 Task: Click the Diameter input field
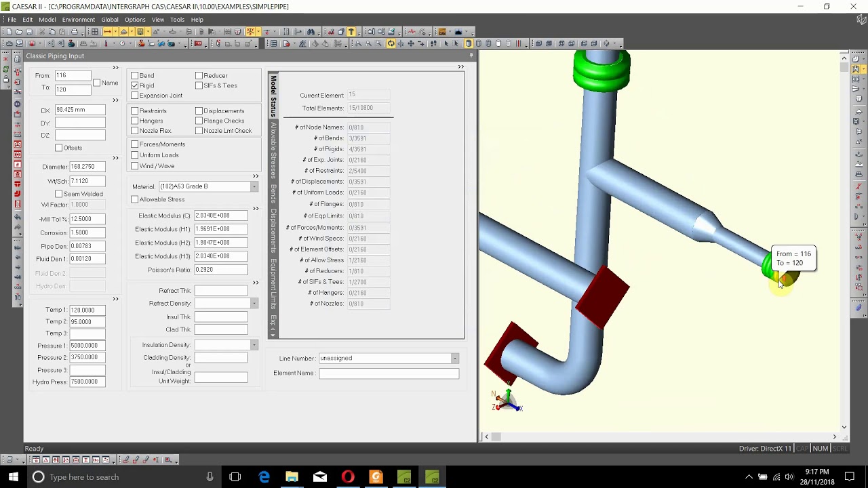pyautogui.click(x=87, y=167)
